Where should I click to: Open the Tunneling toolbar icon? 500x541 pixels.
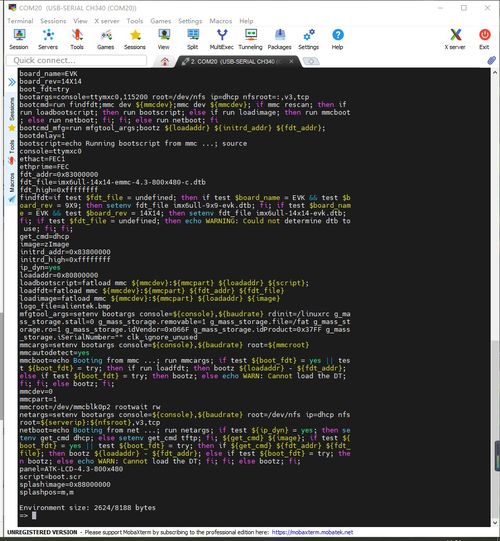click(x=251, y=39)
